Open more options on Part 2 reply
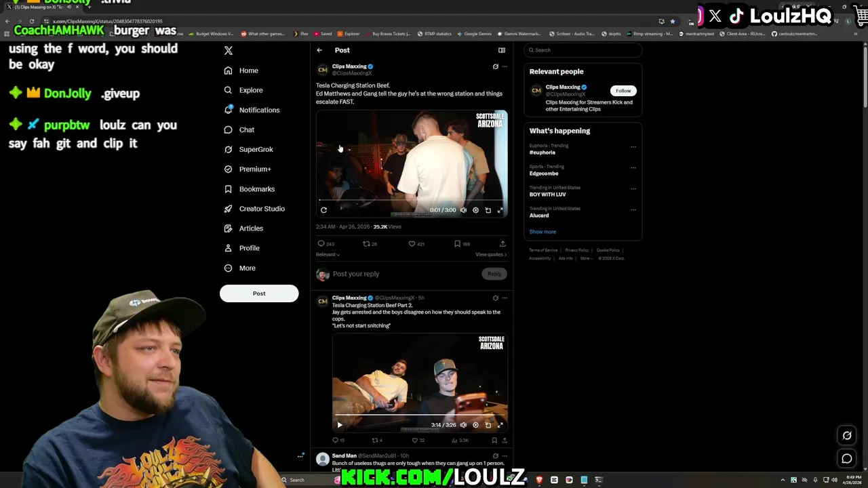The image size is (868, 488). 505,298
